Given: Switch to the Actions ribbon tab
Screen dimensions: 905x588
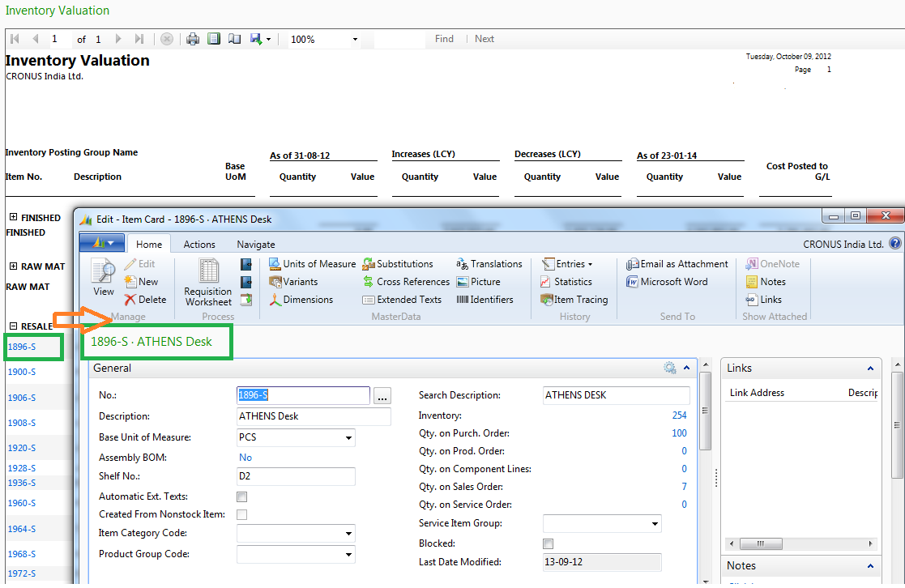Looking at the screenshot, I should tap(199, 244).
